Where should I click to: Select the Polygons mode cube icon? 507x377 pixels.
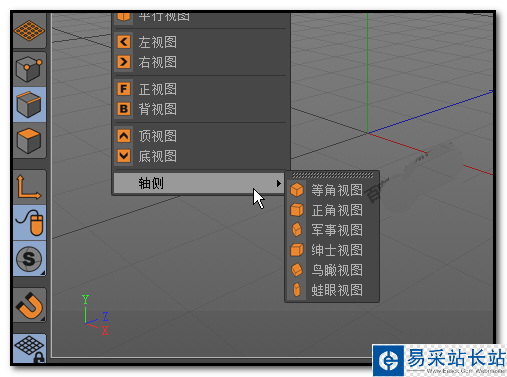(x=29, y=140)
